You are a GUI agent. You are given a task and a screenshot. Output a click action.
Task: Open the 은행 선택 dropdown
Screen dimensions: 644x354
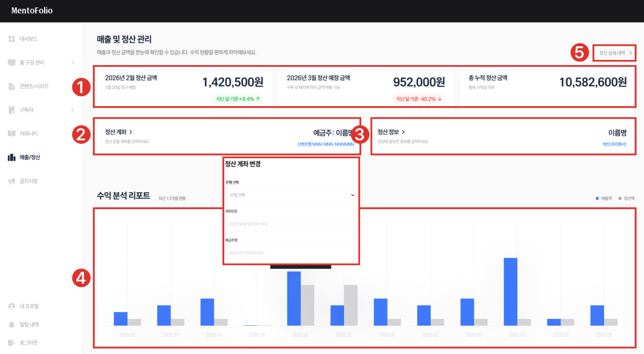pos(291,195)
